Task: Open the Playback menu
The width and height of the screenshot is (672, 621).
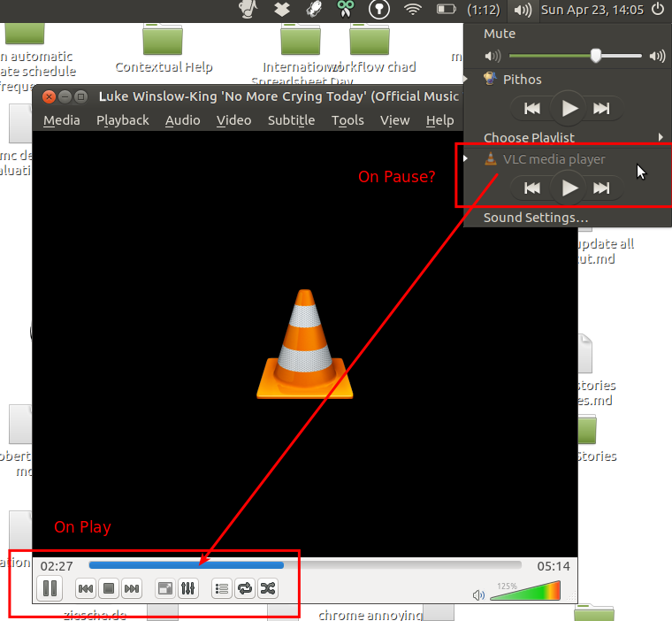Action: pos(123,120)
